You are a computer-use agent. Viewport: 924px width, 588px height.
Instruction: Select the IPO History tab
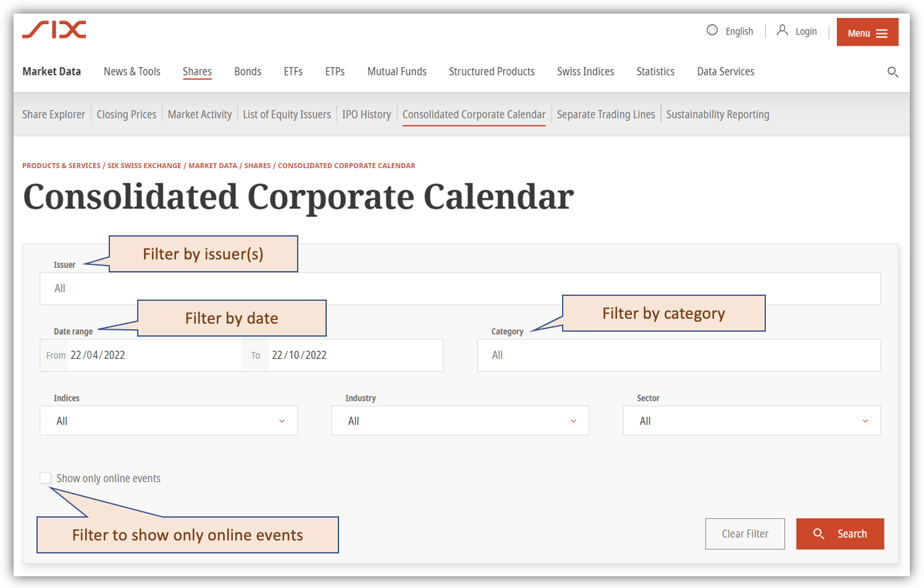point(366,114)
